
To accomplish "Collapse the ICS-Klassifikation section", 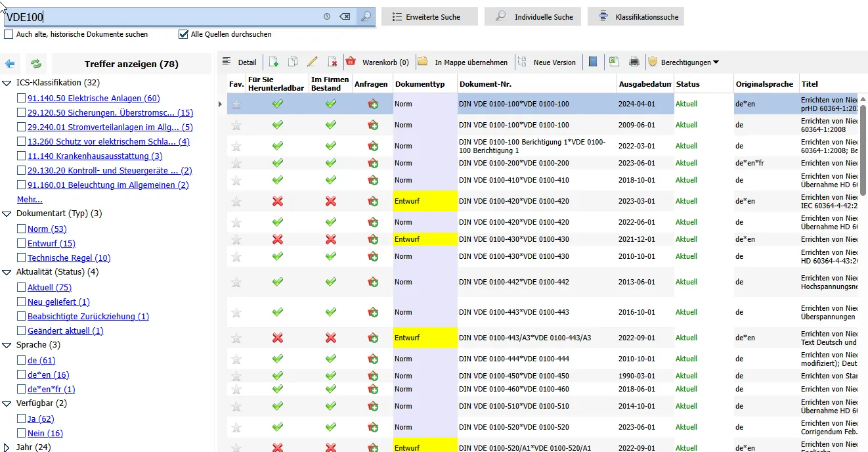I will point(7,83).
